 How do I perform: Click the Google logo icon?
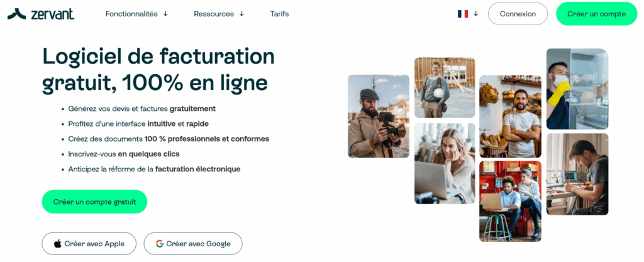click(160, 244)
